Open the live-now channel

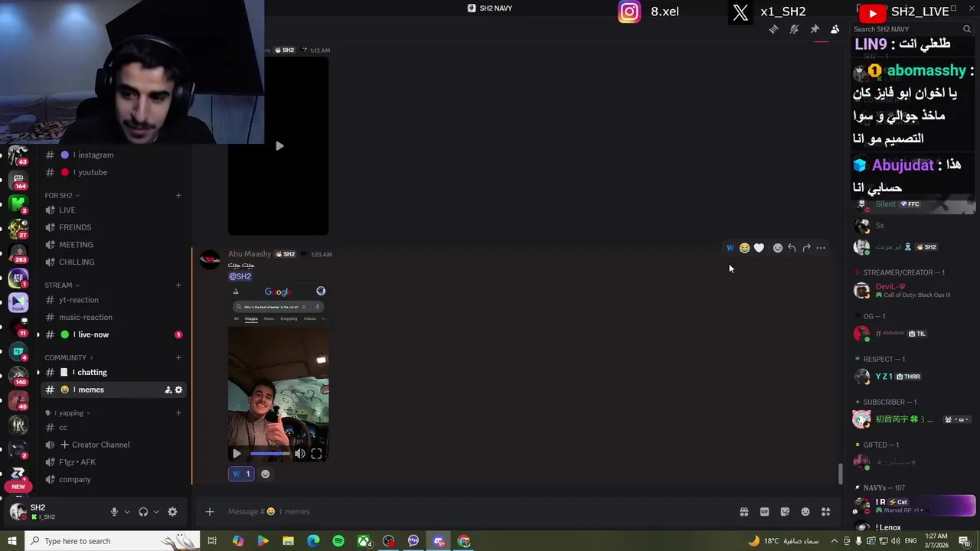pos(113,334)
